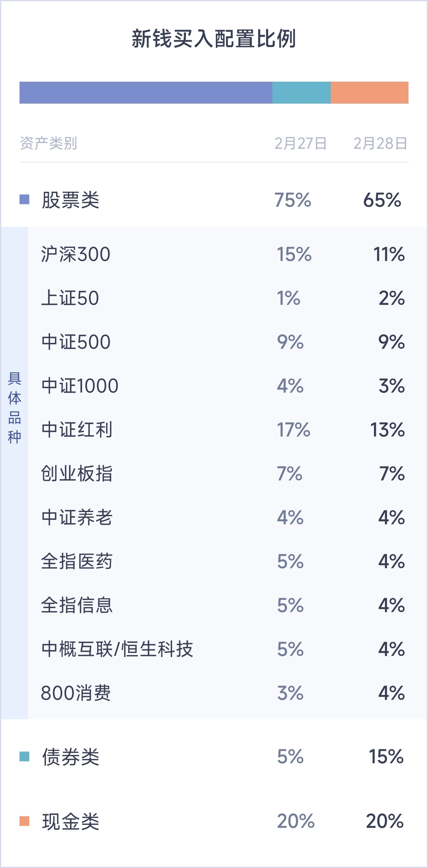The height and width of the screenshot is (868, 428).
Task: Click the blue square beside 股票类
Action: pyautogui.click(x=24, y=200)
